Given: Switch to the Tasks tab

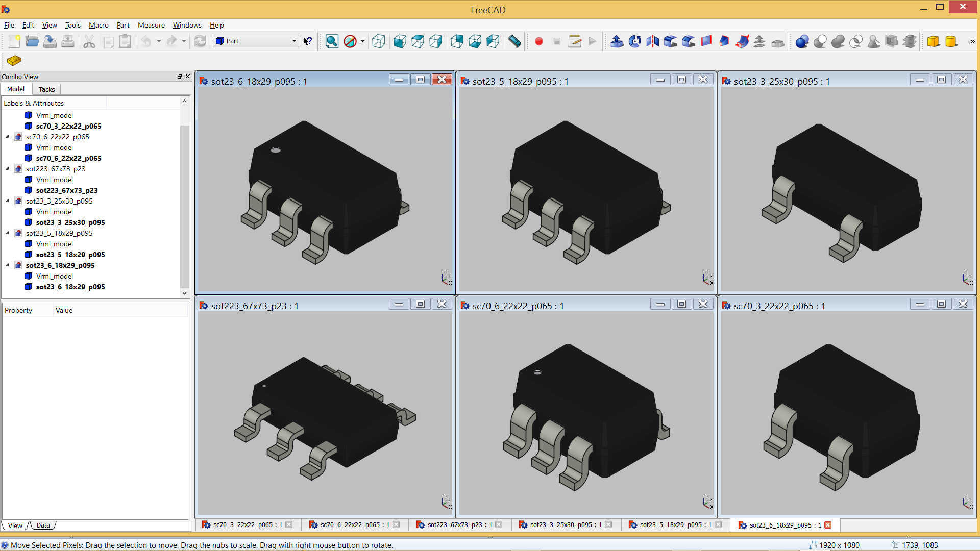Looking at the screenshot, I should [x=46, y=89].
